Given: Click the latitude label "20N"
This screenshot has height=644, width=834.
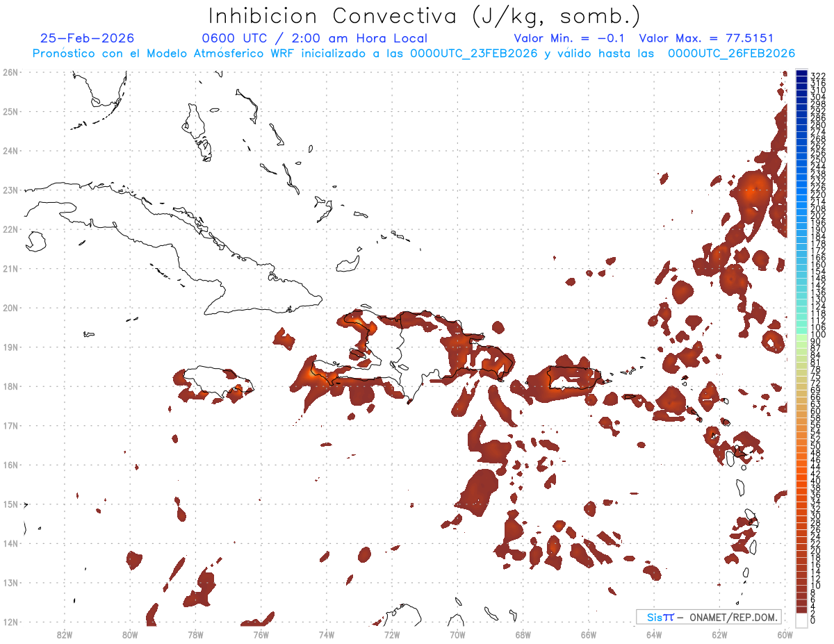Looking at the screenshot, I should [10, 308].
